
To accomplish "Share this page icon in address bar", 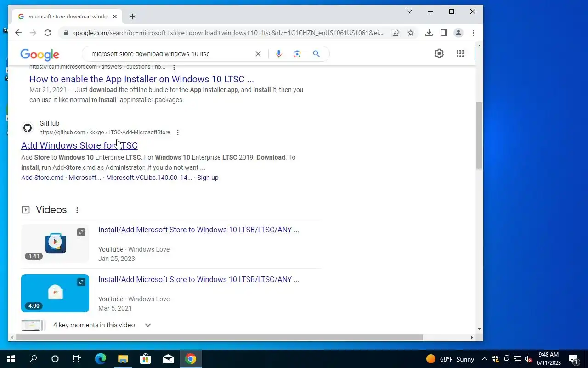I will pos(396,33).
